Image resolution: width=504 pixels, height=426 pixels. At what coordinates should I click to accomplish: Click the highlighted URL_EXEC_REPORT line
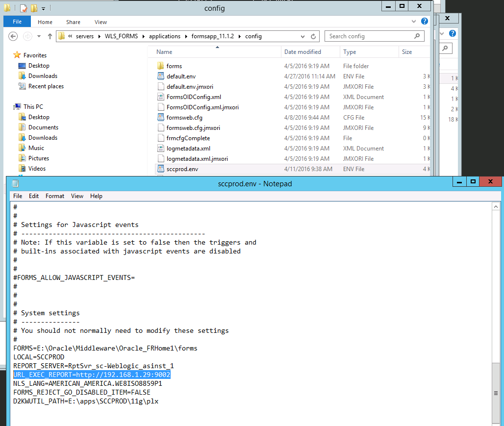coord(92,375)
